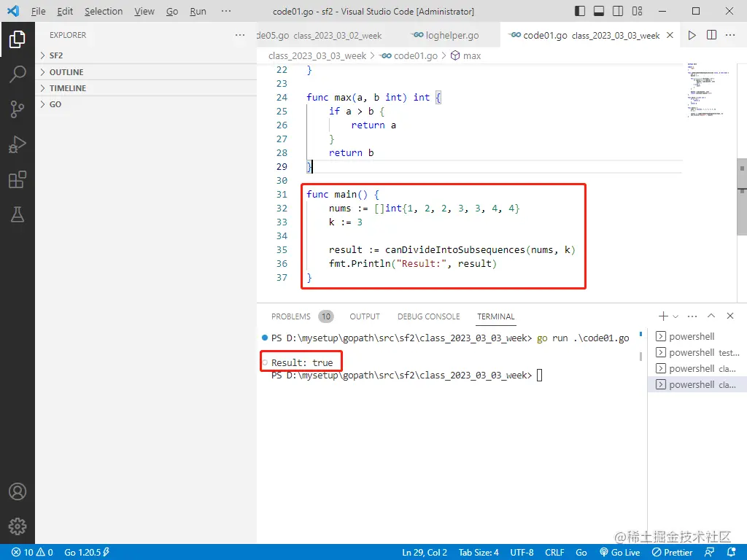Click the terminal prompt input cursor

pyautogui.click(x=539, y=376)
